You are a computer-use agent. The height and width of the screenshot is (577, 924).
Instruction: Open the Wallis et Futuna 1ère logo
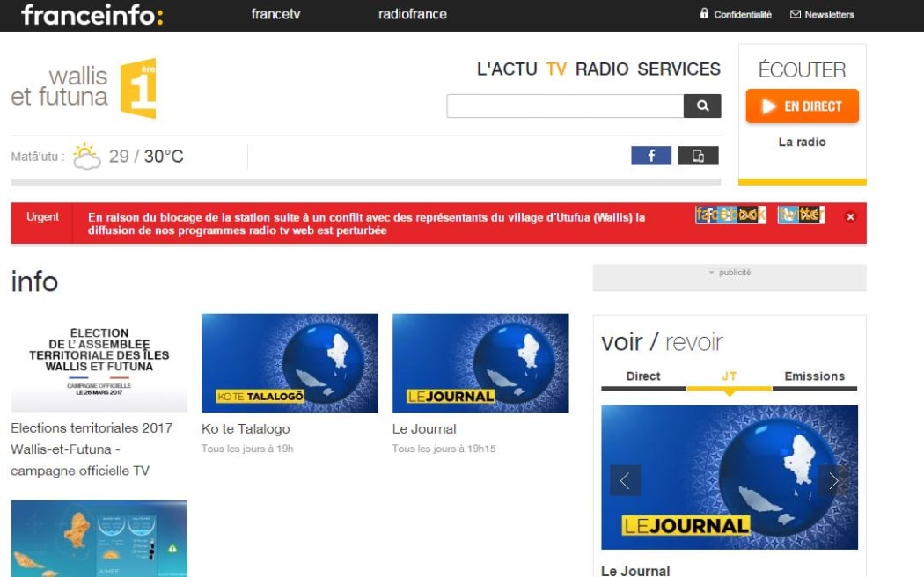point(84,88)
